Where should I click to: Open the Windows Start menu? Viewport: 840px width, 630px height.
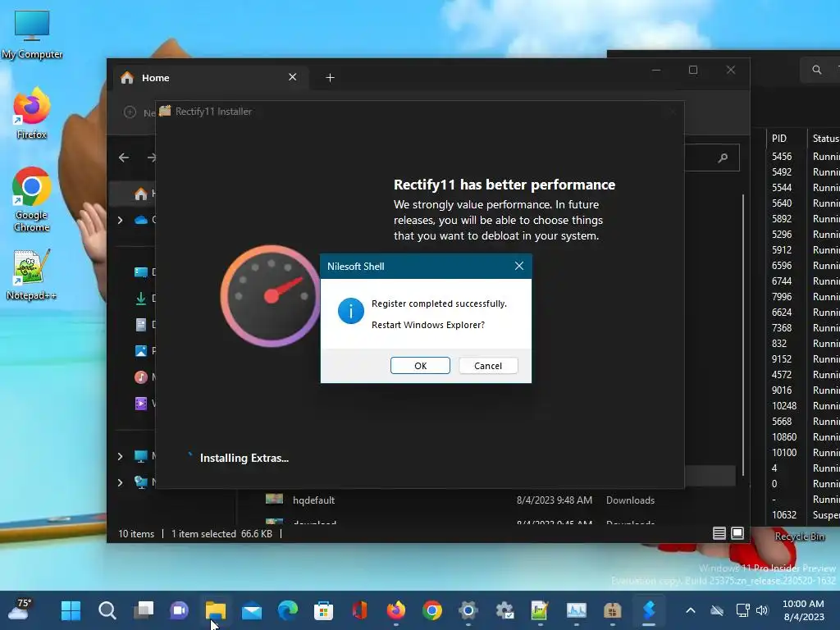[x=71, y=610]
